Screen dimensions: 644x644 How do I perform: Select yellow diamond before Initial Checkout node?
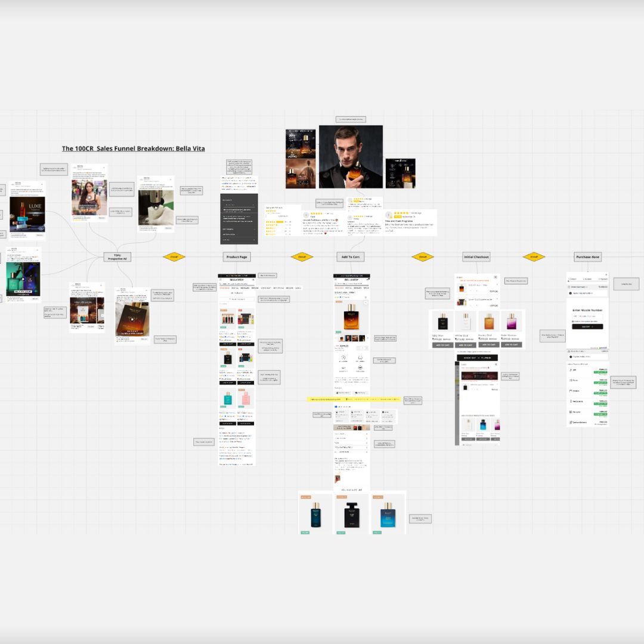(x=422, y=257)
